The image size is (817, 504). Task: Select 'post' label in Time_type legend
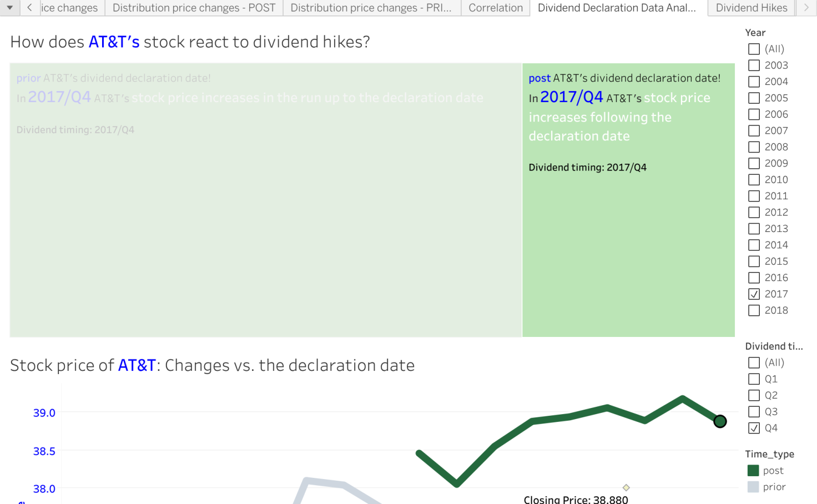(x=773, y=471)
